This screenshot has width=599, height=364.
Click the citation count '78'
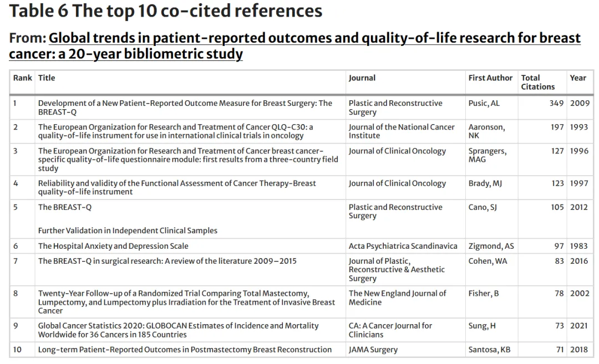pos(559,294)
